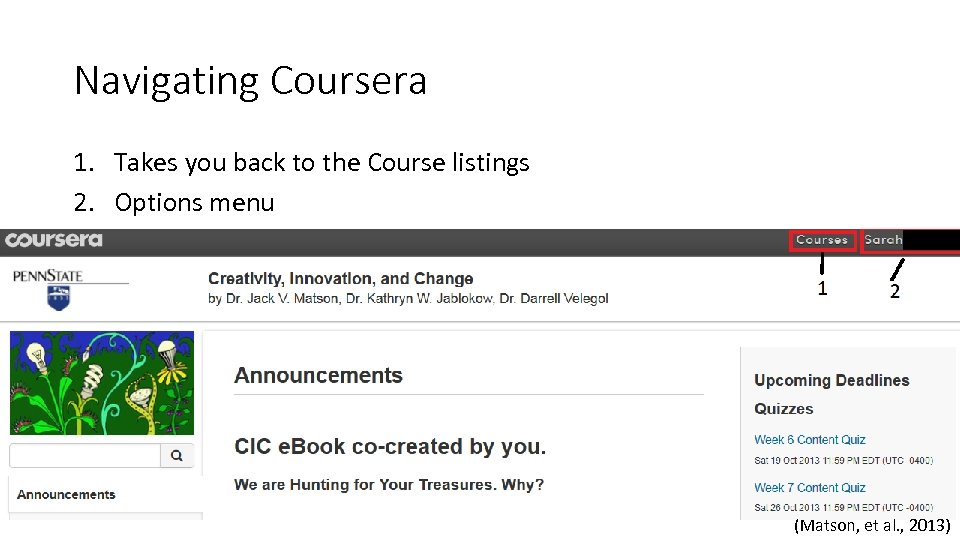Click the Announcements main heading
The image size is (960, 540).
318,376
